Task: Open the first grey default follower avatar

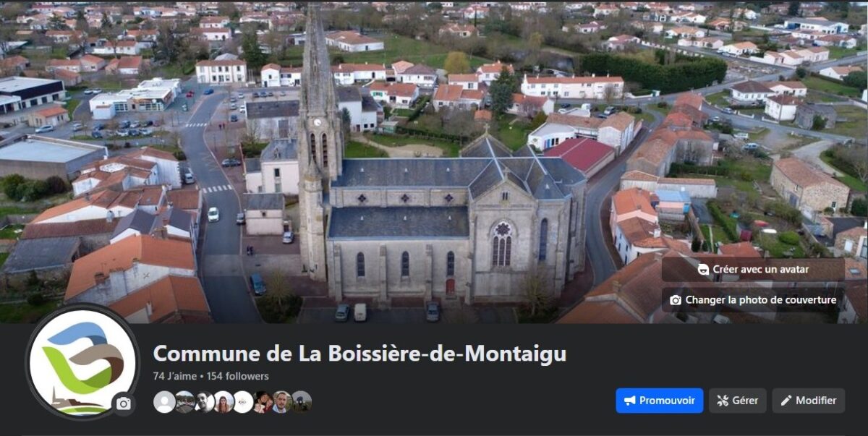Action: pyautogui.click(x=164, y=401)
